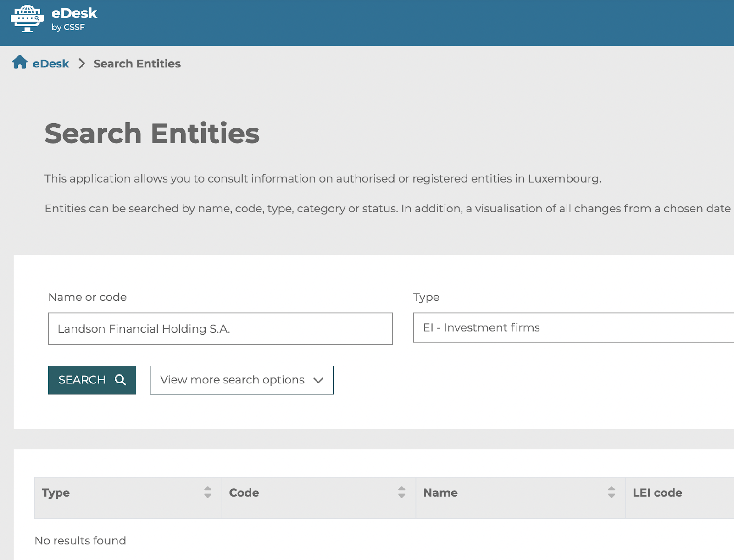
Task: Sort results by the Type column
Action: point(208,493)
